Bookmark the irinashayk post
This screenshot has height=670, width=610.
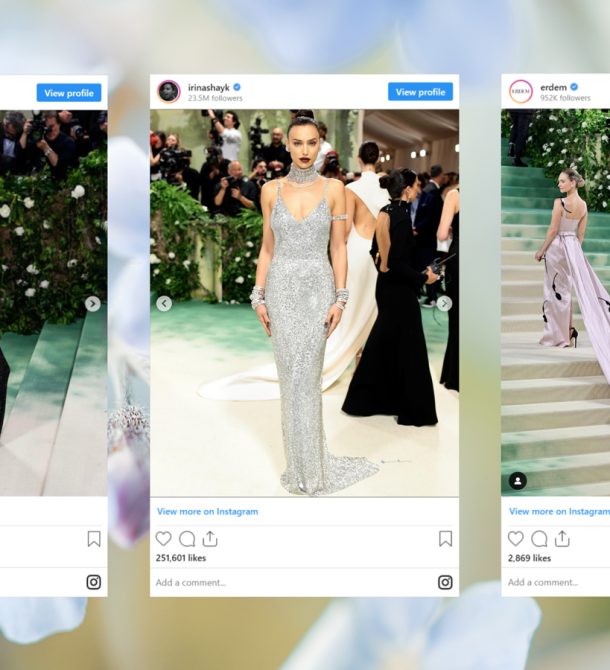point(446,539)
